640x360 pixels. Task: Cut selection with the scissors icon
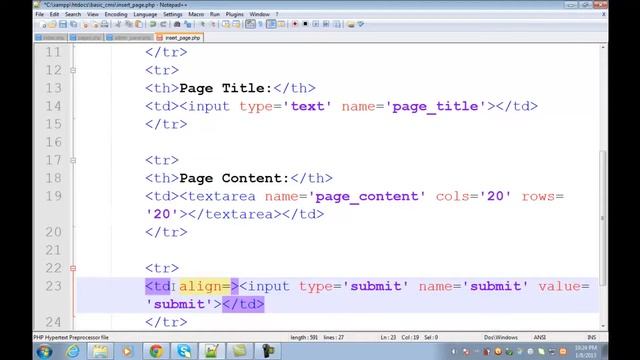[118, 24]
